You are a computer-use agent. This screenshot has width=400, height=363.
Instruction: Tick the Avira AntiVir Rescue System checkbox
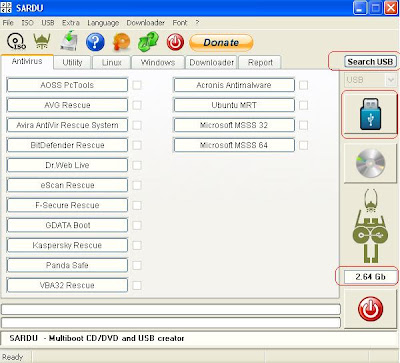(137, 125)
